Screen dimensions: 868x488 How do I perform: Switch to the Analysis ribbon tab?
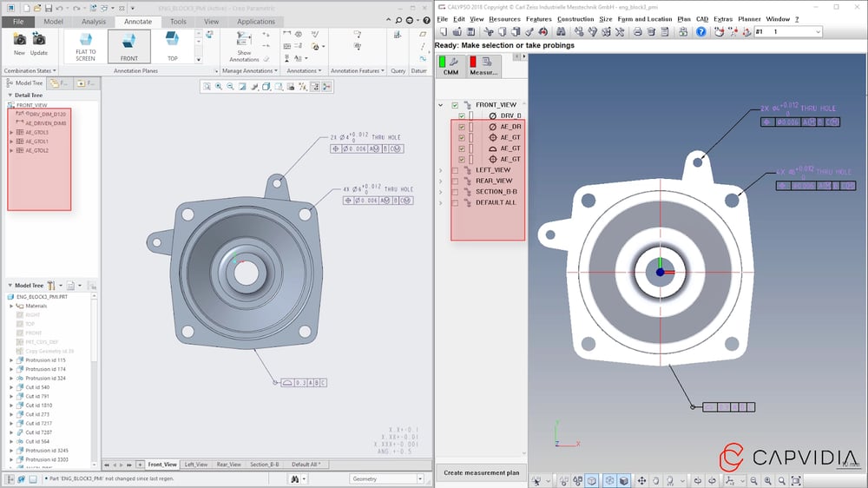coord(93,22)
